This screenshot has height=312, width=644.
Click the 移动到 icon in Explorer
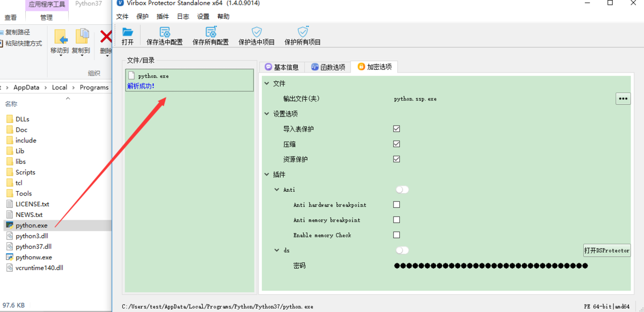[x=61, y=37]
